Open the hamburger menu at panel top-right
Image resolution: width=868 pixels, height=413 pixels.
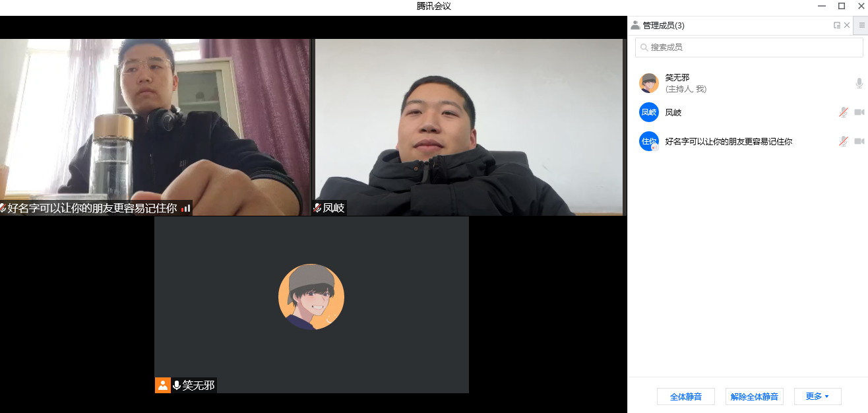[x=861, y=25]
